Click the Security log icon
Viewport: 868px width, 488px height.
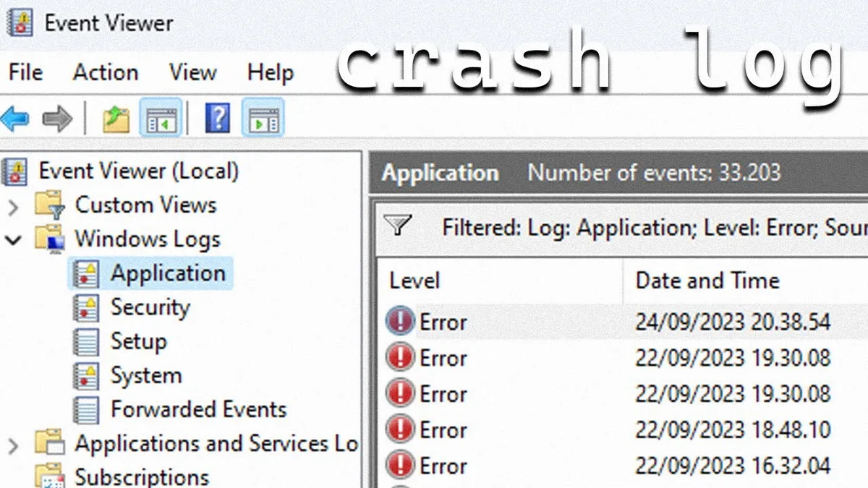click(87, 307)
